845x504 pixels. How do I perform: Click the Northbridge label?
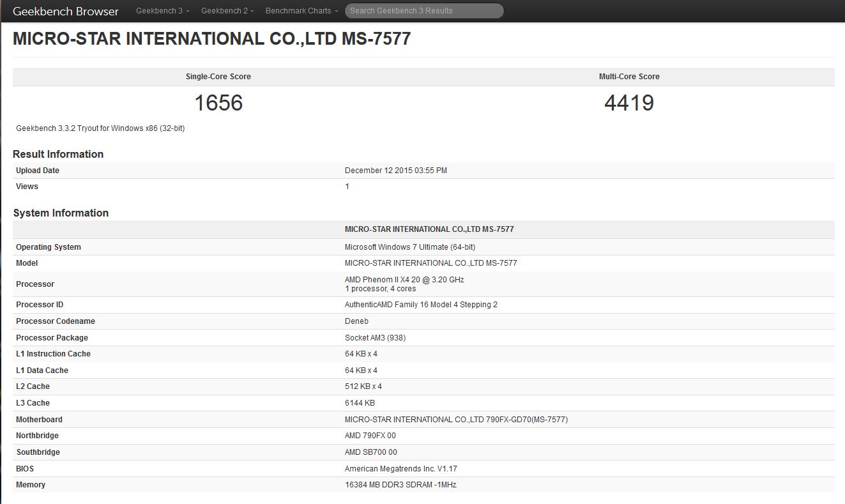coord(37,436)
